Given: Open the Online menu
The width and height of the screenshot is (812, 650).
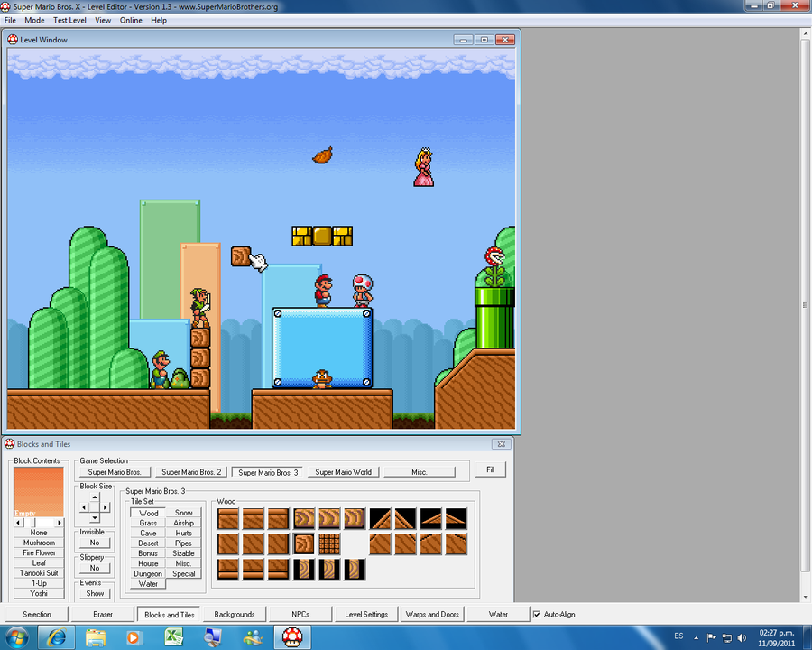Looking at the screenshot, I should [x=131, y=20].
